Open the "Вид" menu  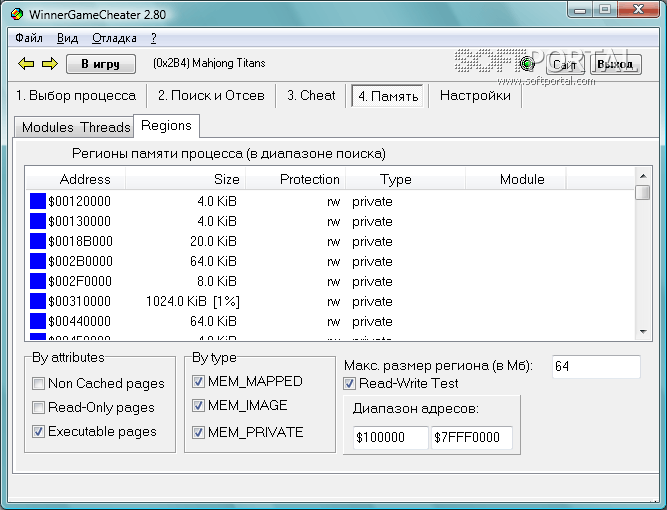(67, 38)
